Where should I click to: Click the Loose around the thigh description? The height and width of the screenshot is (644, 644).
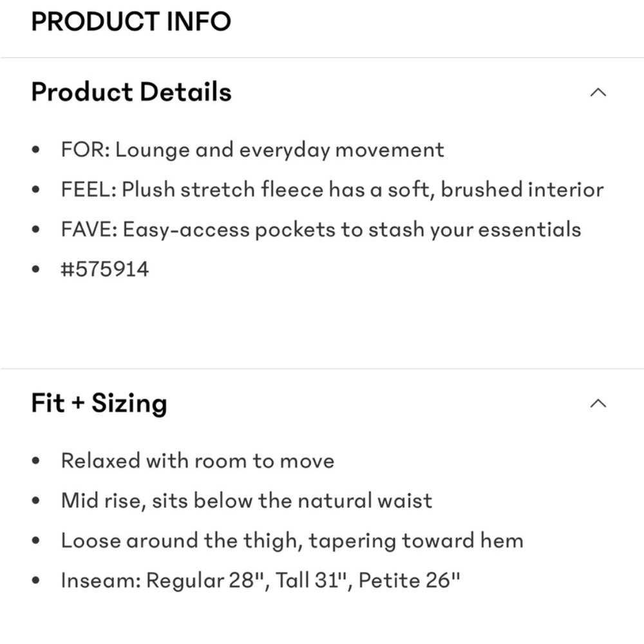coord(292,540)
